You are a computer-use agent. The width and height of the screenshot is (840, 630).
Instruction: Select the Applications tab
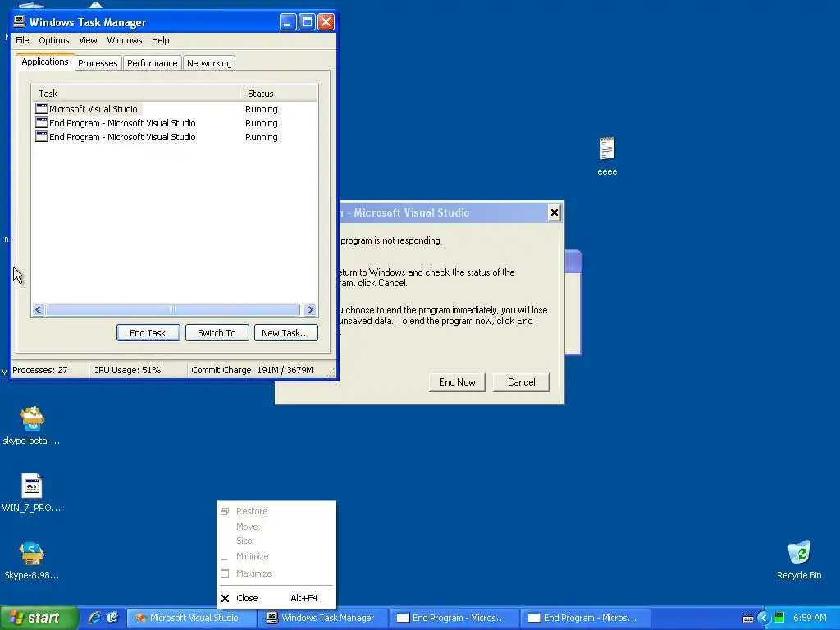[45, 62]
